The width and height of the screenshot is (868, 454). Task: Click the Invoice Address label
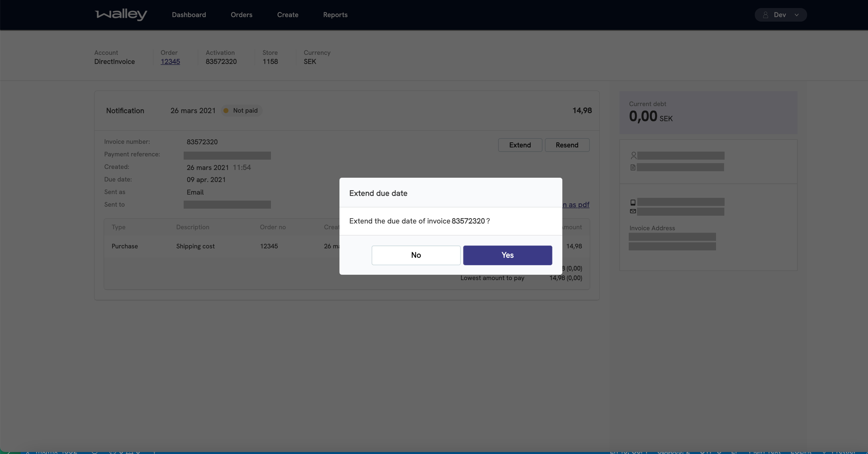coord(652,228)
